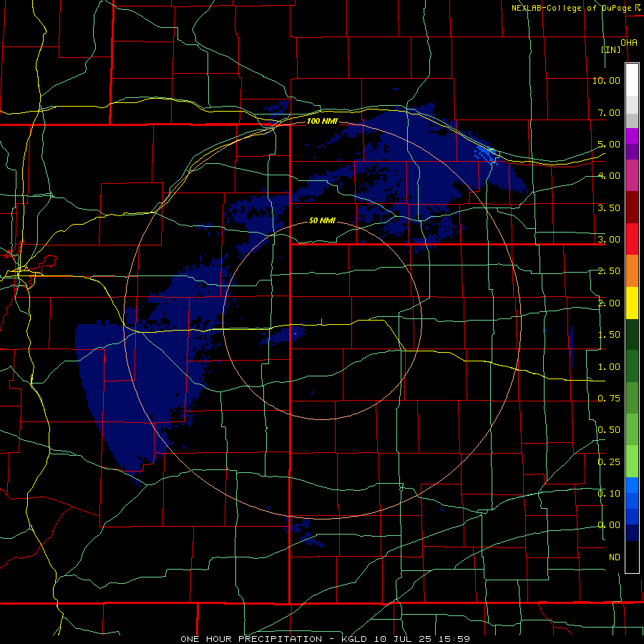The height and width of the screenshot is (644, 644).
Task: Click the 100 NMI range ring label
Action: [x=322, y=122]
